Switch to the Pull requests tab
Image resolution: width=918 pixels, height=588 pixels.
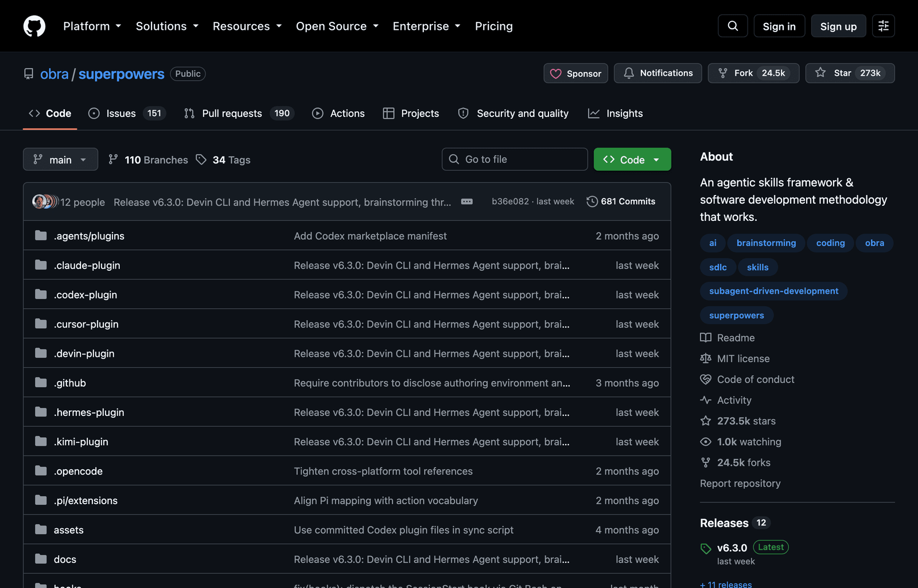click(x=239, y=114)
